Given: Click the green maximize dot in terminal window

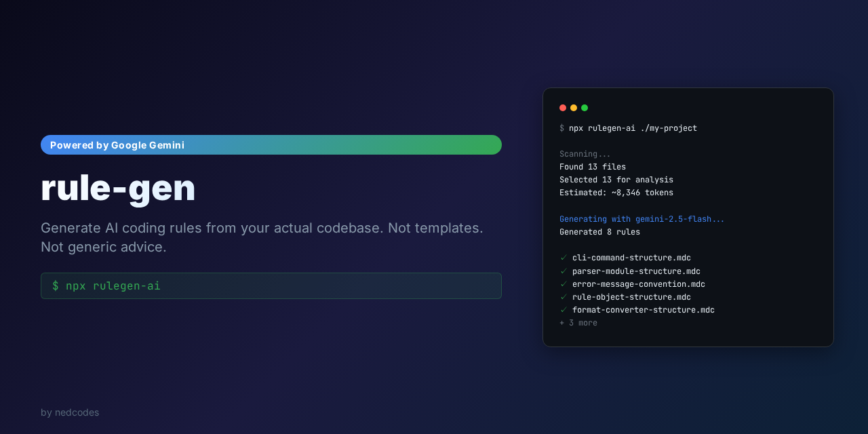Looking at the screenshot, I should 585,108.
